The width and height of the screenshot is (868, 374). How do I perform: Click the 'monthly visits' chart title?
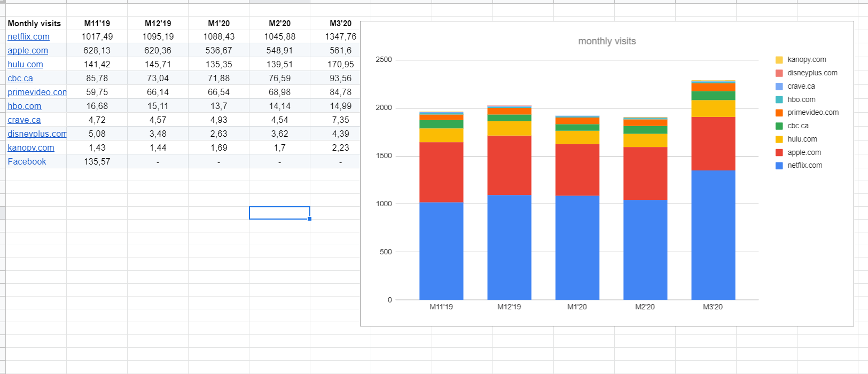607,41
